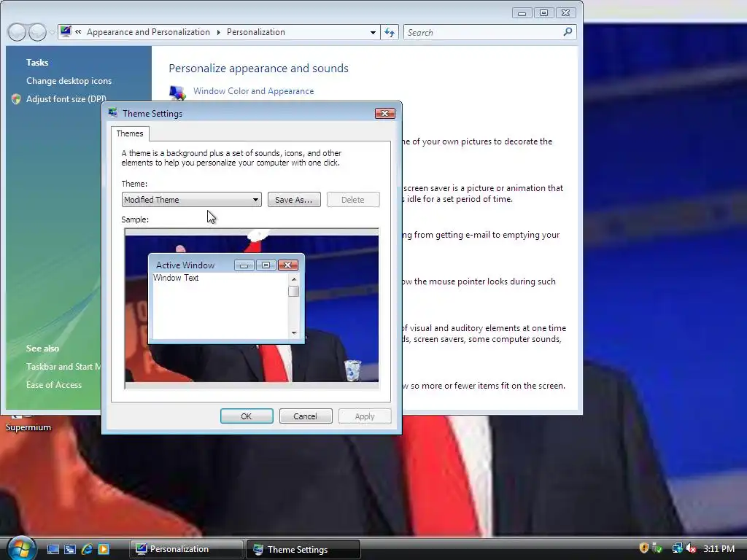The image size is (747, 560).
Task: Click Switch between windows quick launch icon
Action: click(x=69, y=549)
